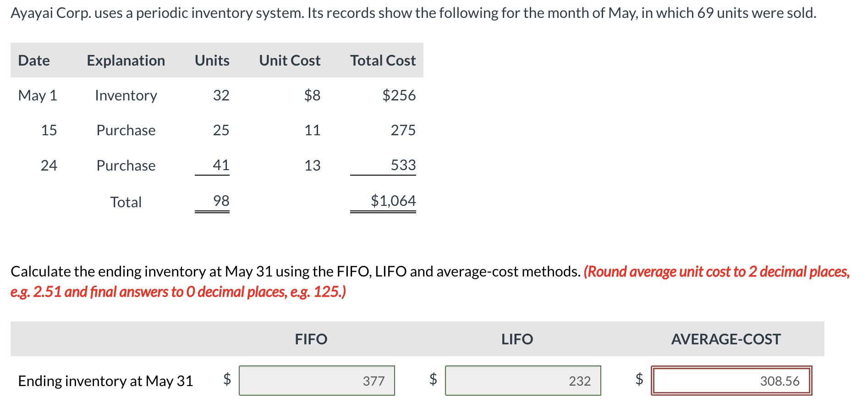The height and width of the screenshot is (409, 868).
Task: Click the Date column header
Action: tap(34, 61)
